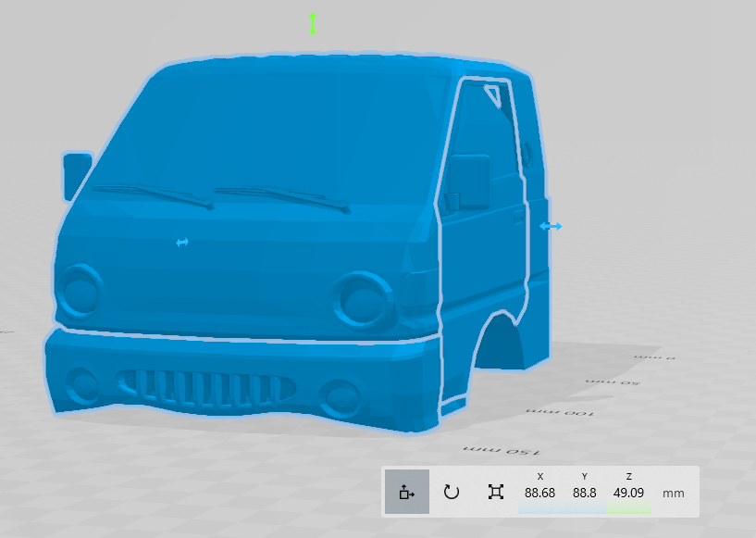Click the mm unit label
756x538 pixels.
point(674,493)
